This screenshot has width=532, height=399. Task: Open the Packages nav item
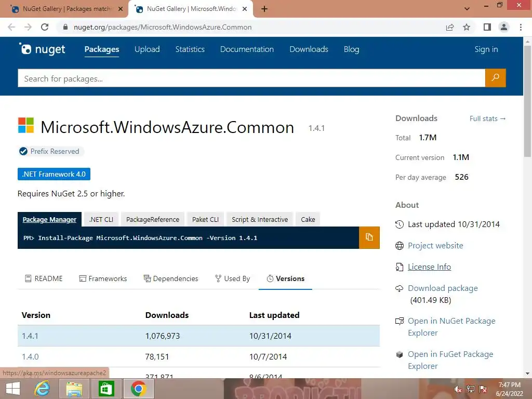(102, 49)
